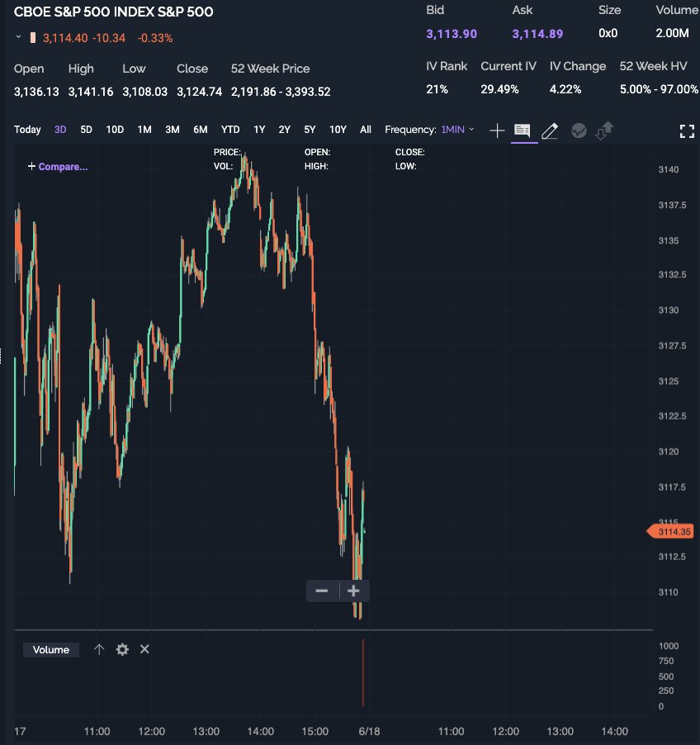Select the 3M time range
Screen dimensions: 700x745
(x=173, y=129)
